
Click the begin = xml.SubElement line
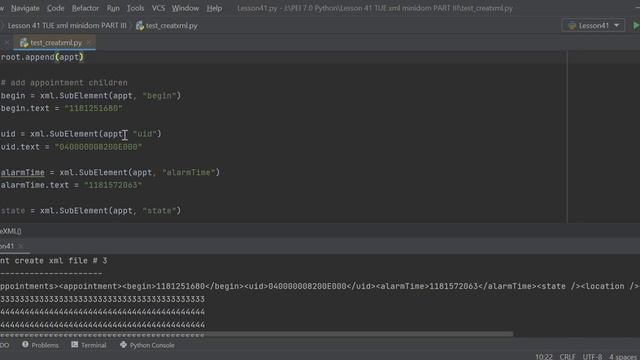(91, 96)
